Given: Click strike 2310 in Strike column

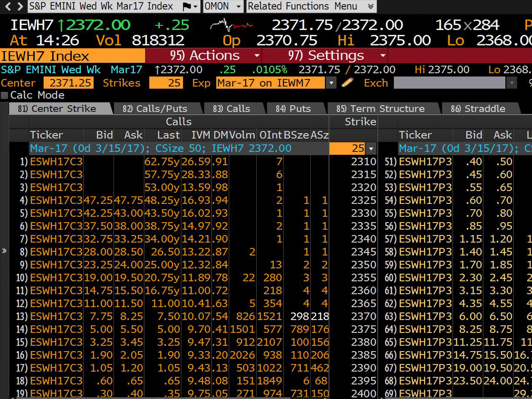Looking at the screenshot, I should tap(364, 162).
